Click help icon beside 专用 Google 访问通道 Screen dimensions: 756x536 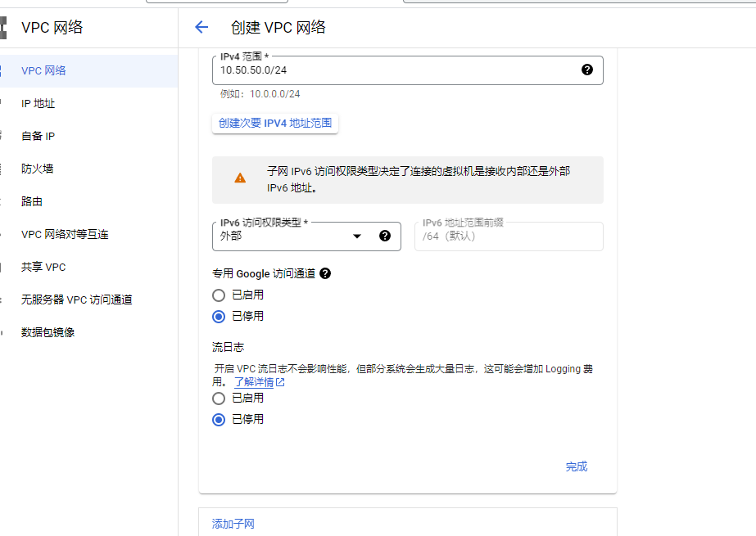click(325, 274)
